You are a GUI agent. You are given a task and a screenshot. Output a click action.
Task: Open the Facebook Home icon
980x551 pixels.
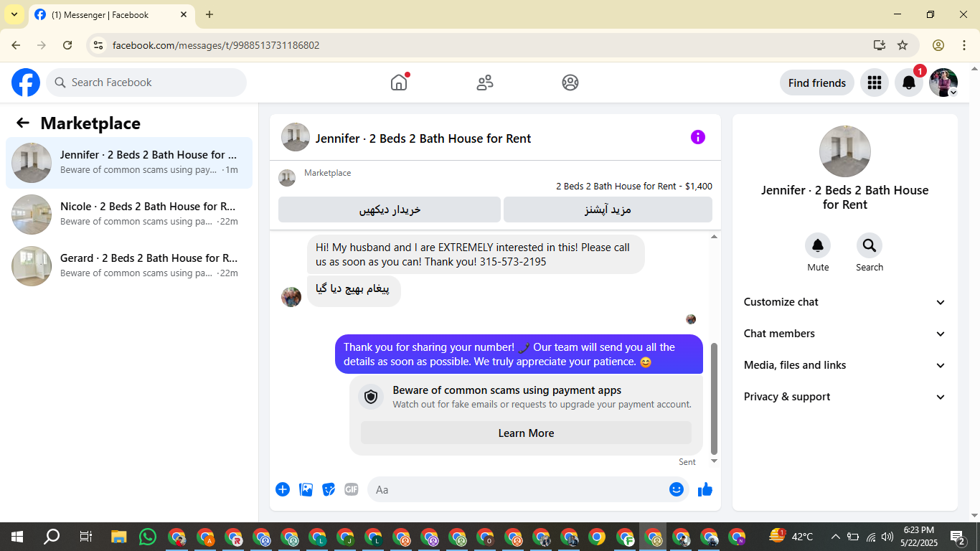[x=399, y=83]
